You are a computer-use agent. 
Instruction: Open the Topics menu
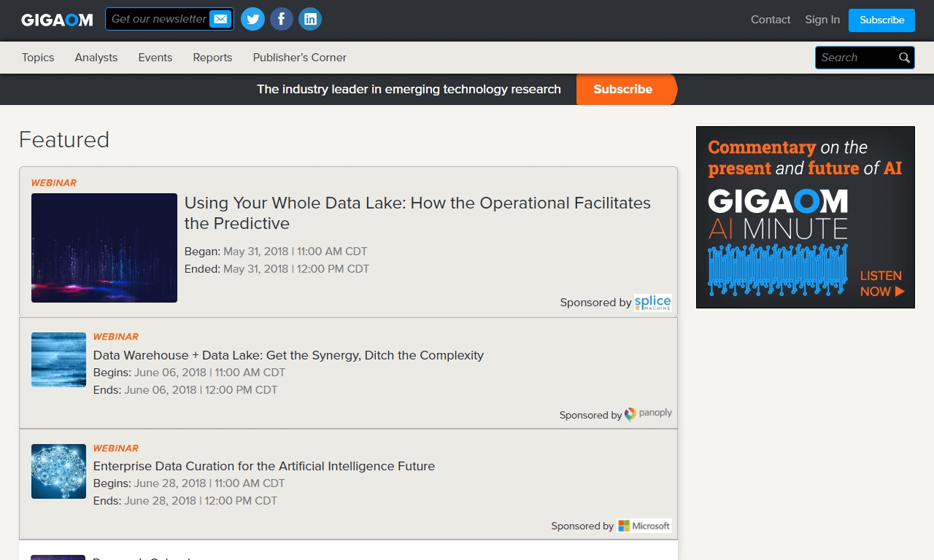[x=38, y=58]
